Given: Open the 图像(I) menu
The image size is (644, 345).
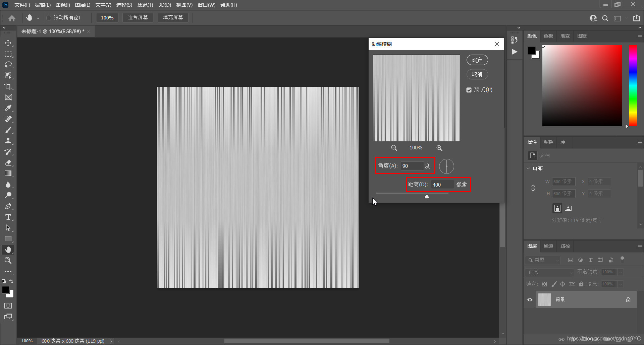Looking at the screenshot, I should pos(63,5).
